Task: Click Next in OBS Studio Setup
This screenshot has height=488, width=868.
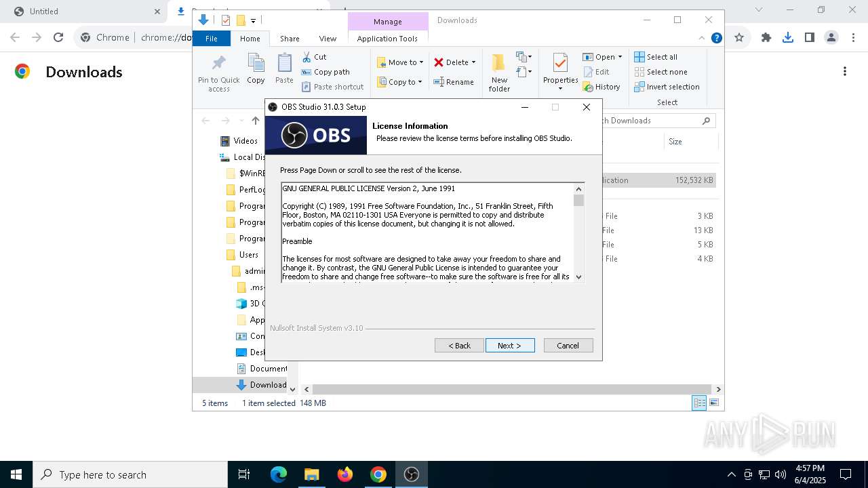Action: coord(510,346)
